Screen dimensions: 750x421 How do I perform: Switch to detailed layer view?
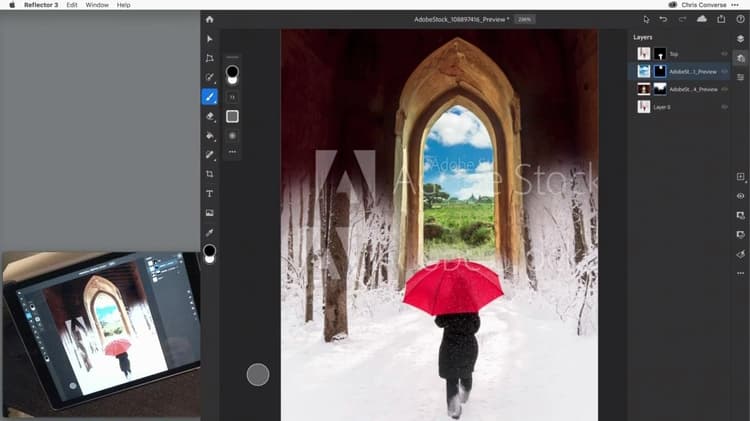(x=740, y=58)
